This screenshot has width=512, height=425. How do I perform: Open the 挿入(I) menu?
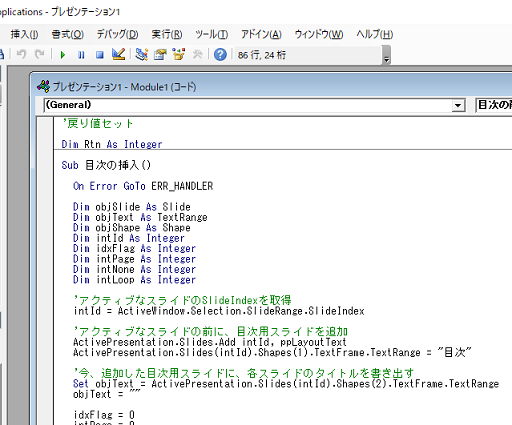pos(24,34)
